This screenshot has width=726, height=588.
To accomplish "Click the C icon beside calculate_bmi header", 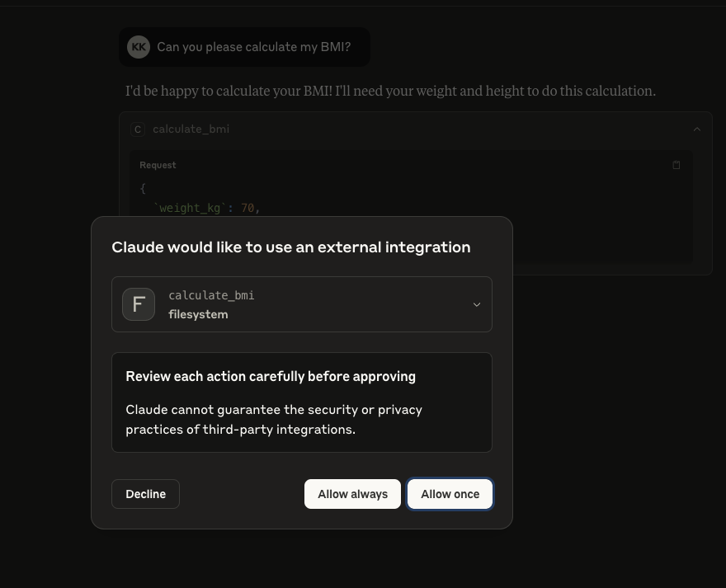I will tap(138, 129).
